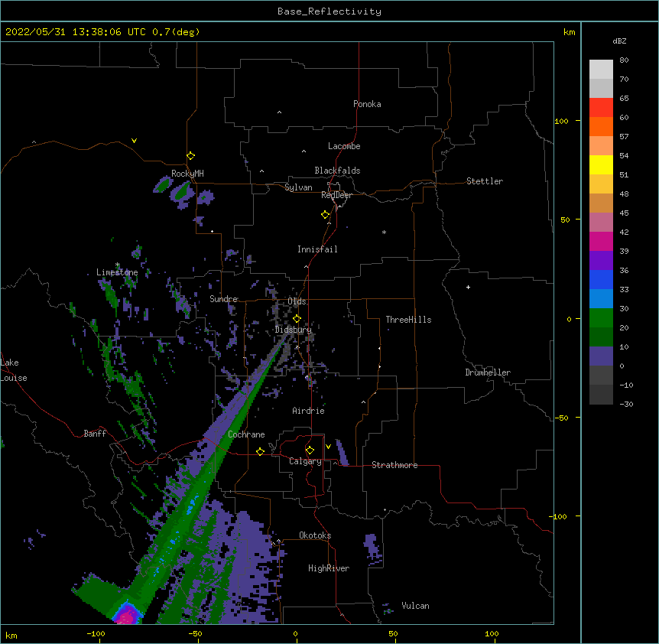Click the Innisfail label
This screenshot has height=644, width=659.
pyautogui.click(x=317, y=249)
